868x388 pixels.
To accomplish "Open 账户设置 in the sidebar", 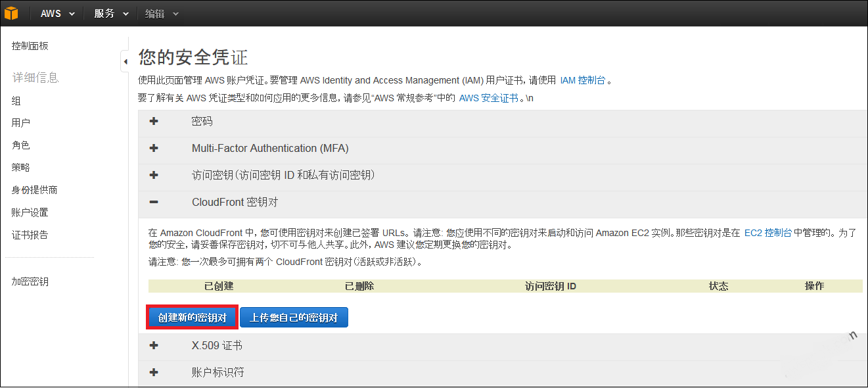I will pyautogui.click(x=30, y=212).
